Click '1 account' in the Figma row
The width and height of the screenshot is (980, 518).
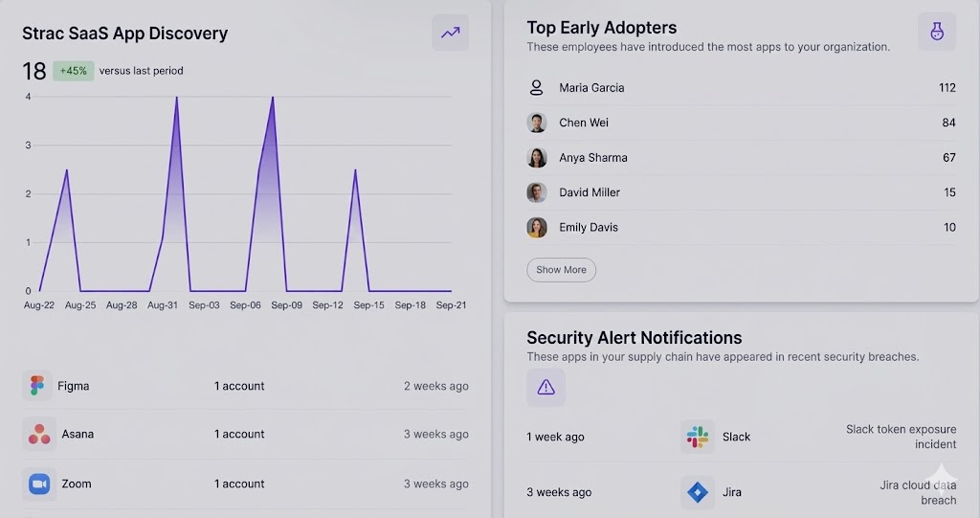(238, 386)
